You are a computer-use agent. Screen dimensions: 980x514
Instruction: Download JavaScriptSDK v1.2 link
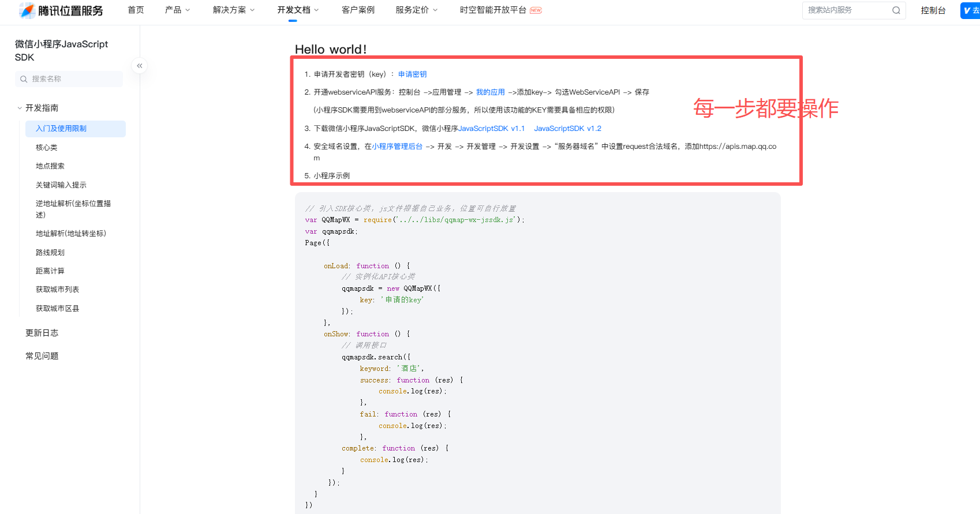[567, 129]
